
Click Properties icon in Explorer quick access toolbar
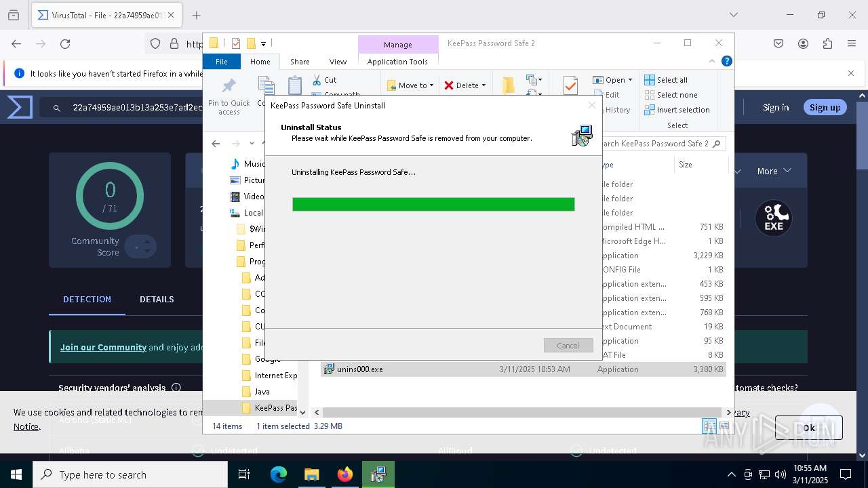pos(235,43)
